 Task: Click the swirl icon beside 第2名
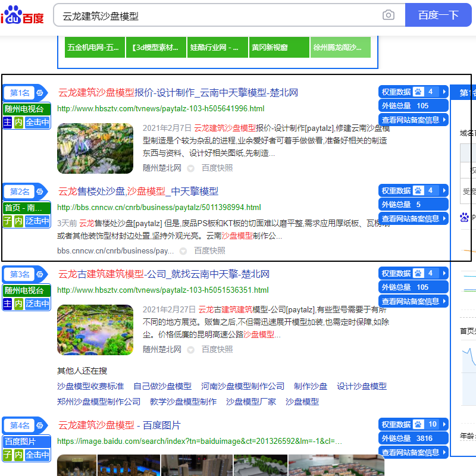40,192
